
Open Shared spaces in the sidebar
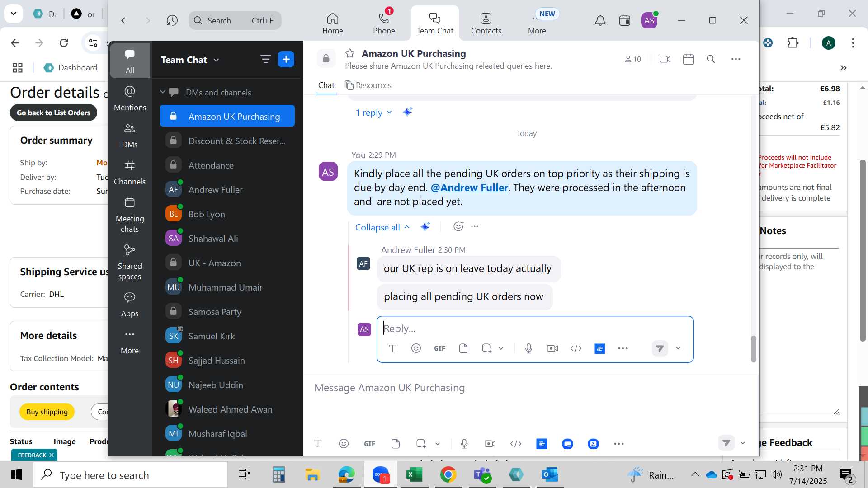130,262
